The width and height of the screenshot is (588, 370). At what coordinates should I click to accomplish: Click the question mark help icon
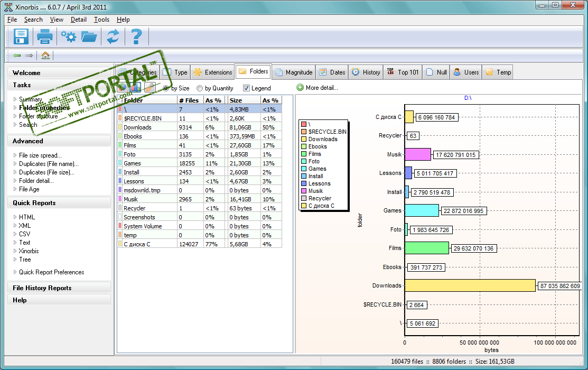(136, 36)
